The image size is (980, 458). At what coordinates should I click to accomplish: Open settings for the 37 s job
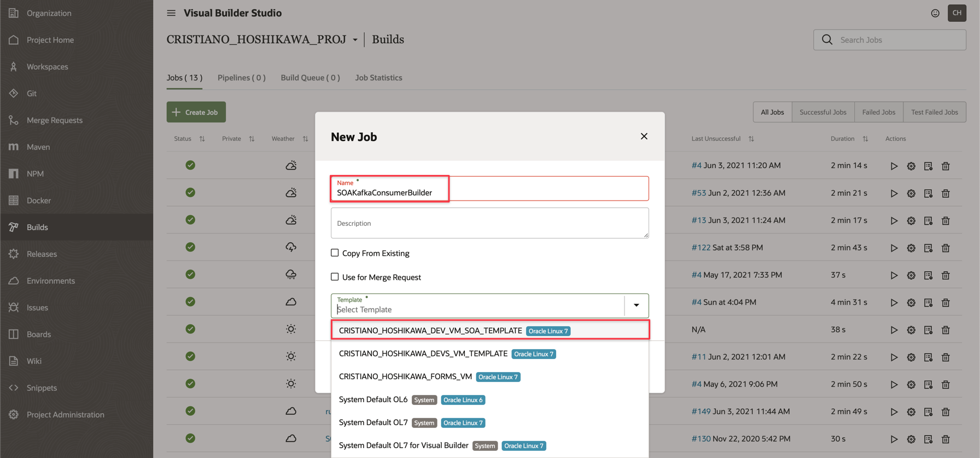coord(911,275)
